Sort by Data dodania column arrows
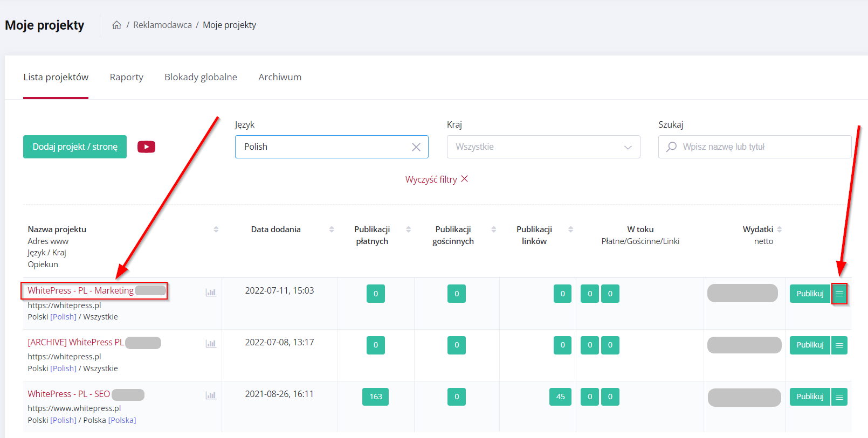This screenshot has width=868, height=438. [332, 230]
